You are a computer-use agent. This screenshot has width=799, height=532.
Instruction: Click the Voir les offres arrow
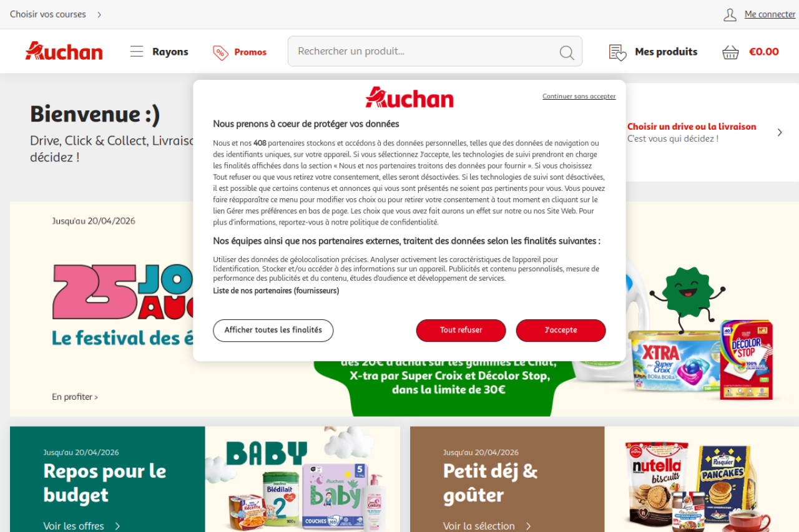pyautogui.click(x=117, y=526)
